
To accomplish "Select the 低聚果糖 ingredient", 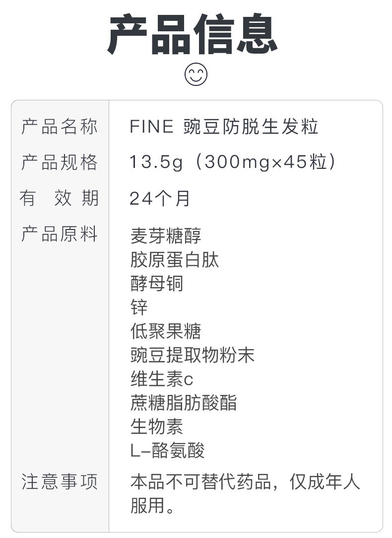I will click(166, 331).
